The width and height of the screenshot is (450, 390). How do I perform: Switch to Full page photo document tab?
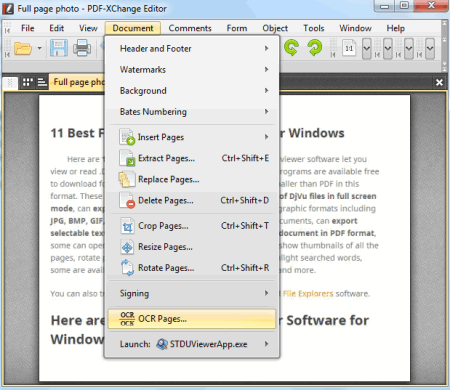(78, 82)
